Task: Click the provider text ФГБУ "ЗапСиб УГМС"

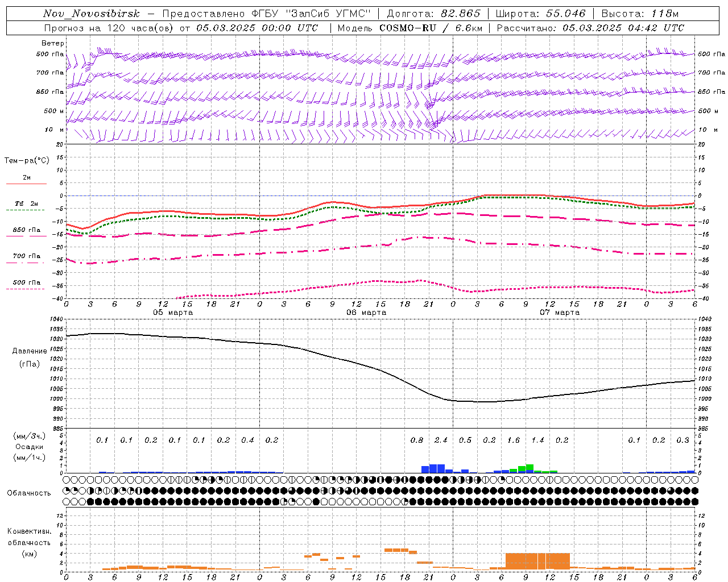Action: tap(311, 14)
